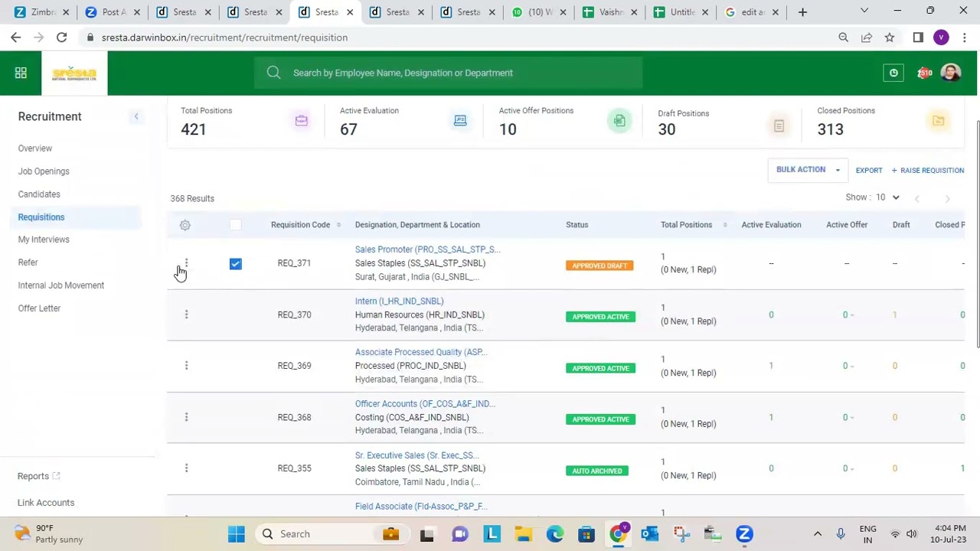Open table column settings gear
This screenshot has width=980, height=551.
tap(185, 225)
